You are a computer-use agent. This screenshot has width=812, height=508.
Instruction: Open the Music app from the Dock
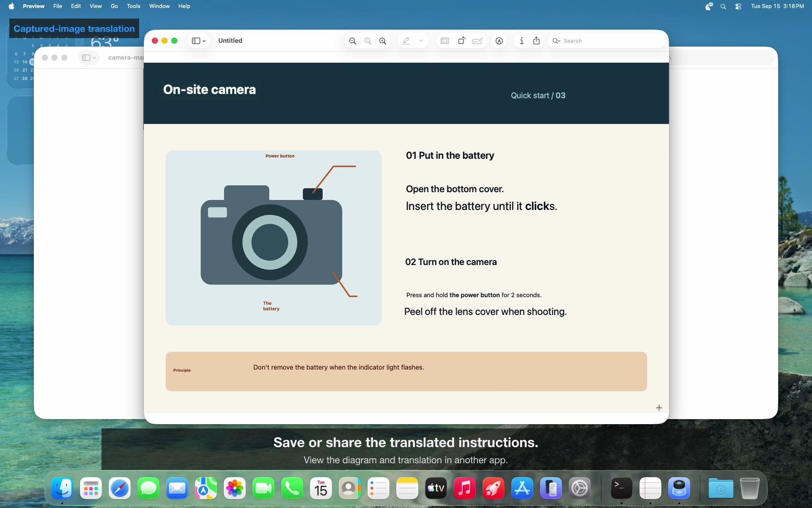(465, 489)
